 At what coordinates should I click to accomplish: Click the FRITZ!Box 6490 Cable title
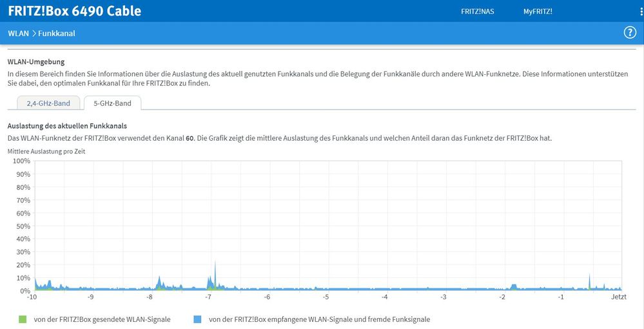pyautogui.click(x=74, y=11)
